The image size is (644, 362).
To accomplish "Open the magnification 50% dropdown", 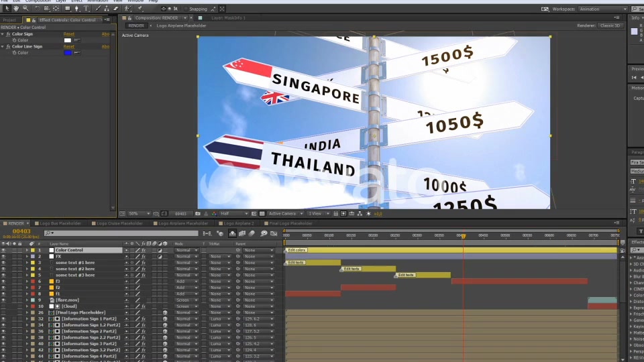I will [139, 213].
